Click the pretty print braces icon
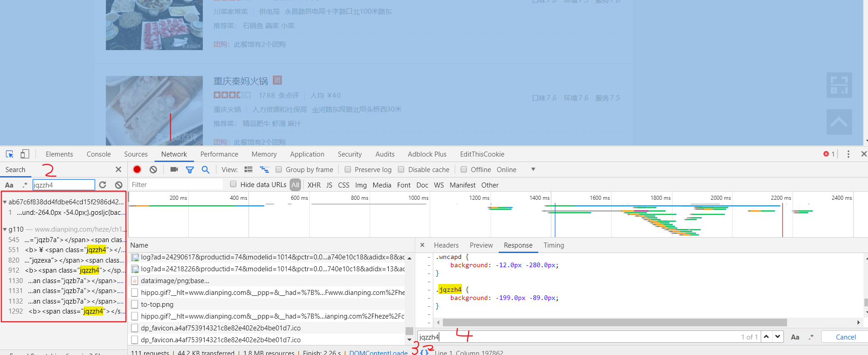Image resolution: width=868 pixels, height=355 pixels. [425, 352]
